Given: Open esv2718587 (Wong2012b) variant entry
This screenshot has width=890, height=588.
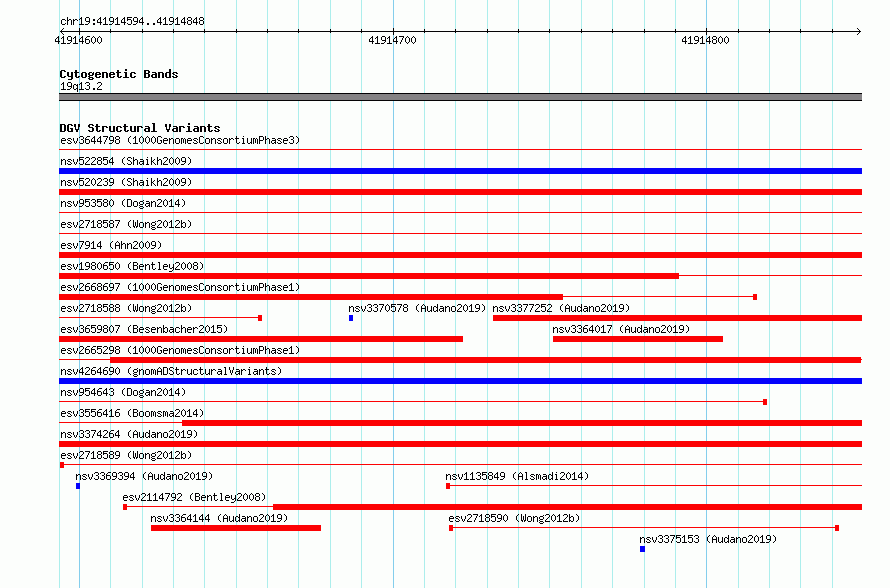Looking at the screenshot, I should (126, 224).
